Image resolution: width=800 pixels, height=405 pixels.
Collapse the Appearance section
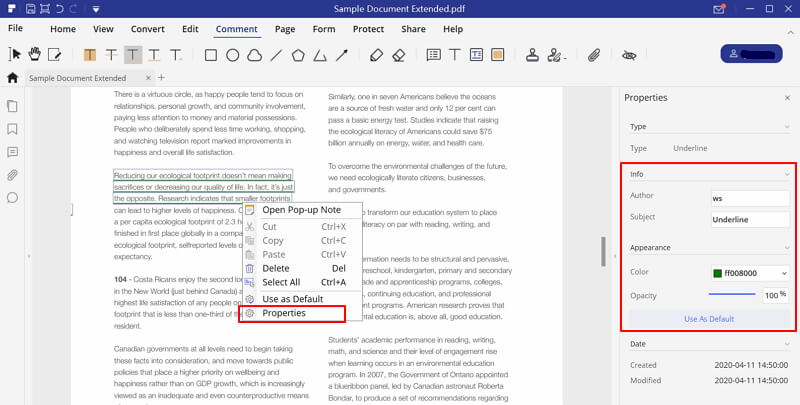(x=787, y=247)
